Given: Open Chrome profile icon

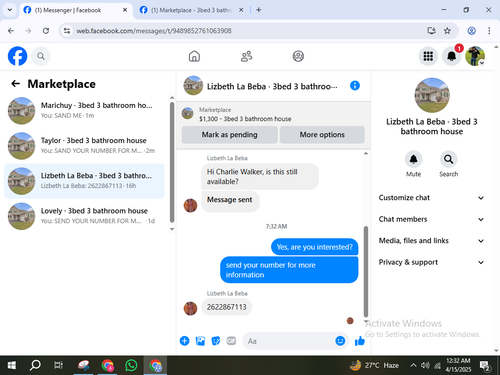Looking at the screenshot, I should pos(471,31).
